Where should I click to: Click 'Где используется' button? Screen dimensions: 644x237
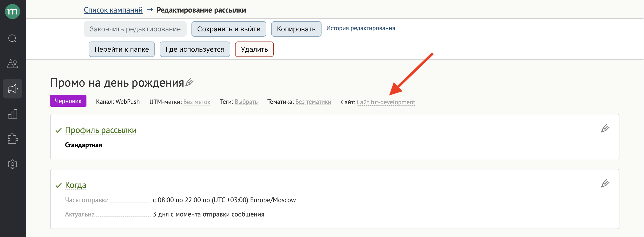(x=195, y=49)
